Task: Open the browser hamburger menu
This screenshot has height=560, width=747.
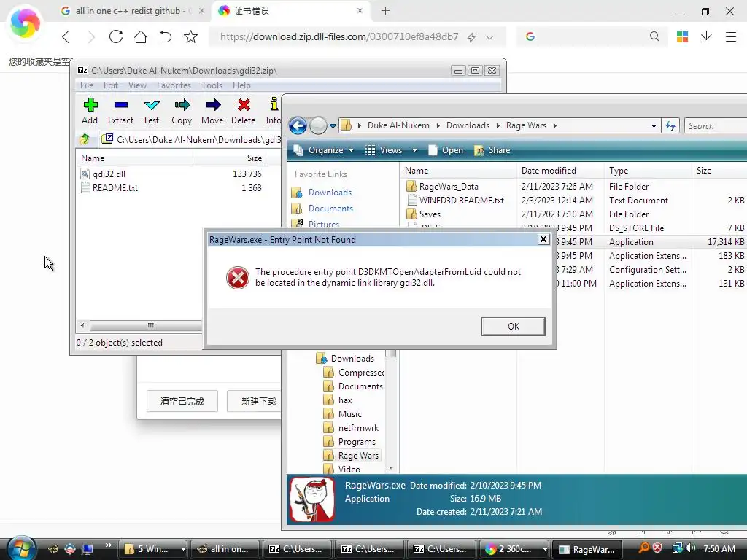Action: click(731, 36)
